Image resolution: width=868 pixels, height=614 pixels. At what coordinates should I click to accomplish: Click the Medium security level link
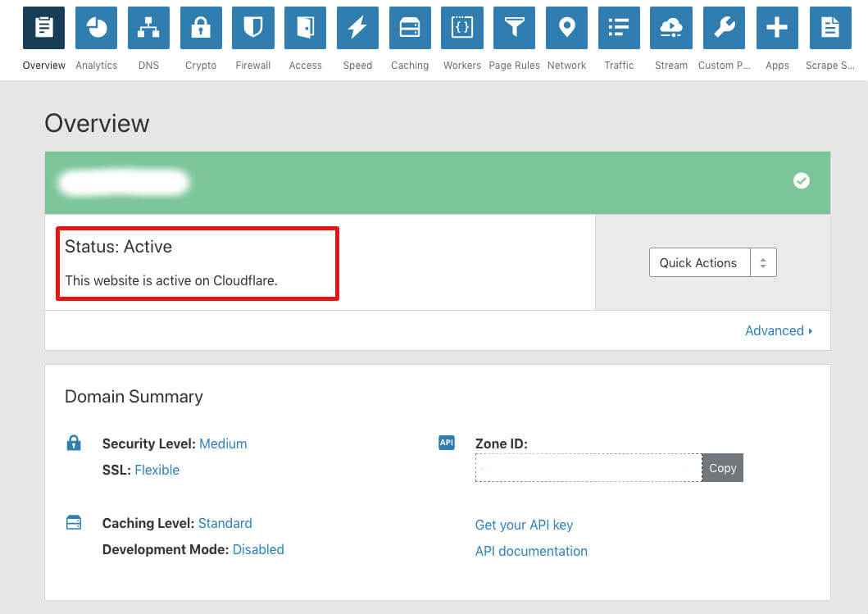click(223, 443)
